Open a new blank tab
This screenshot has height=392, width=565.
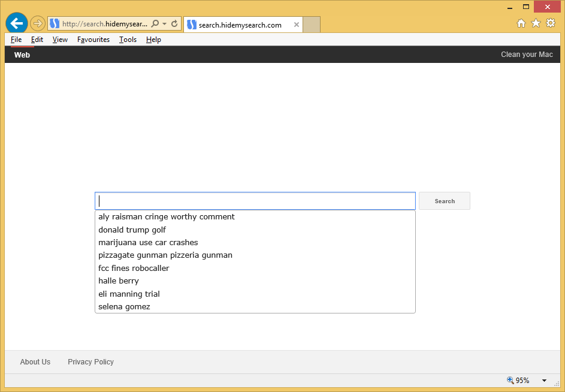click(312, 25)
